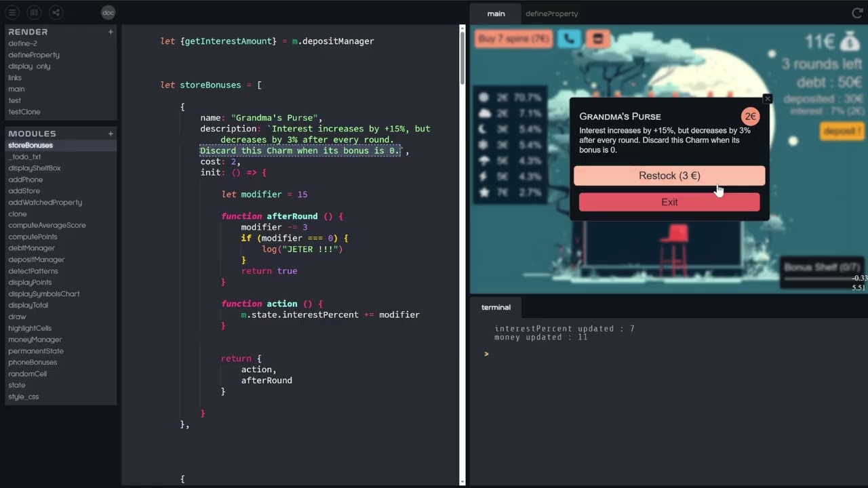Select the debtManager module
This screenshot has width=868, height=488.
point(31,248)
